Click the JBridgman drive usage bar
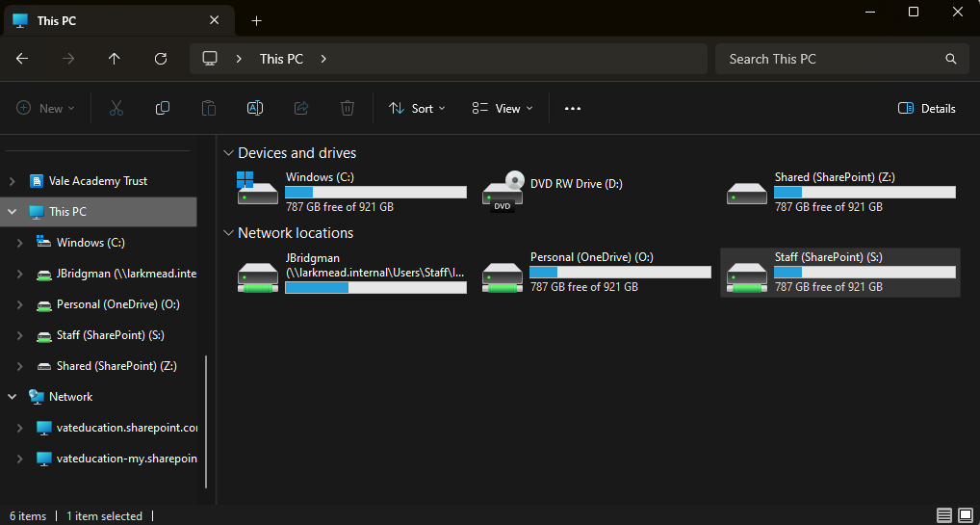Screen dimensions: 980x525 click(375, 287)
